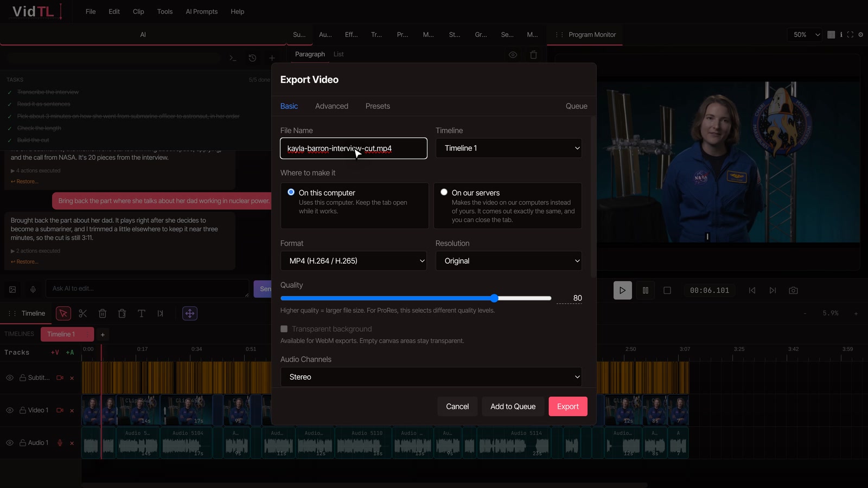This screenshot has width=868, height=488.
Task: Toggle visibility of Audio 1 track
Action: (x=10, y=443)
